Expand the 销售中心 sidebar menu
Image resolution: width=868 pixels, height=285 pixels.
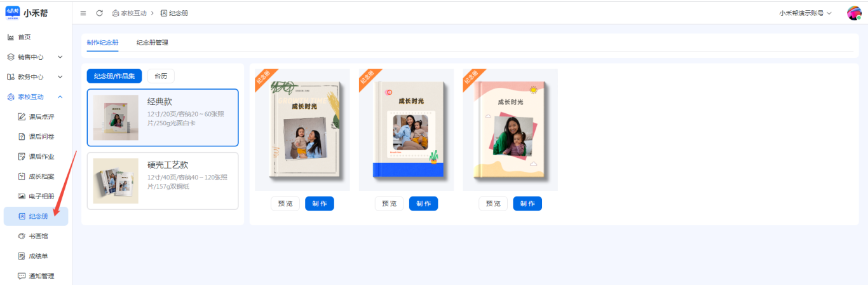pos(36,57)
